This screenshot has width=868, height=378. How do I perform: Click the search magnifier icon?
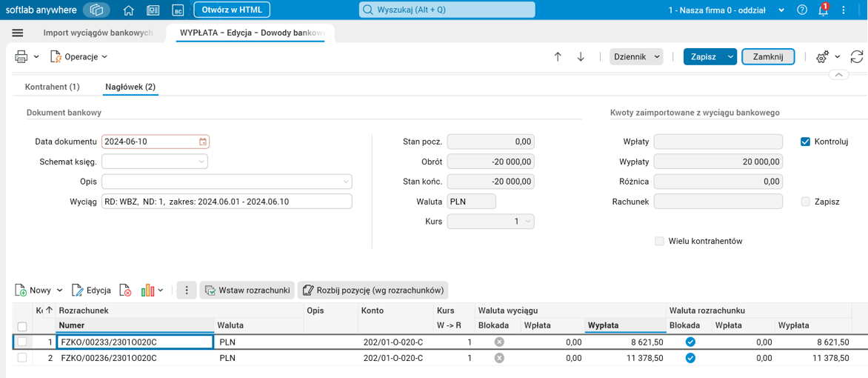coord(367,10)
